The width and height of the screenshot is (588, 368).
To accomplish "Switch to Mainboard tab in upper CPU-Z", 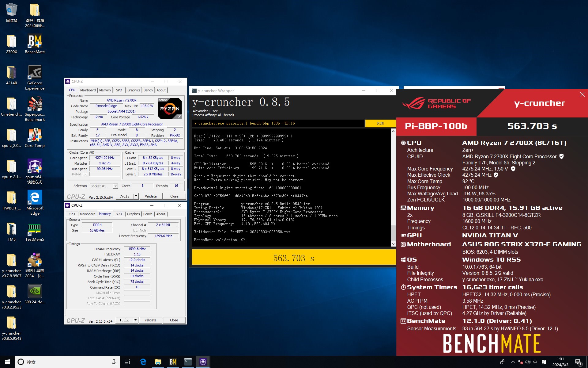I will point(88,90).
